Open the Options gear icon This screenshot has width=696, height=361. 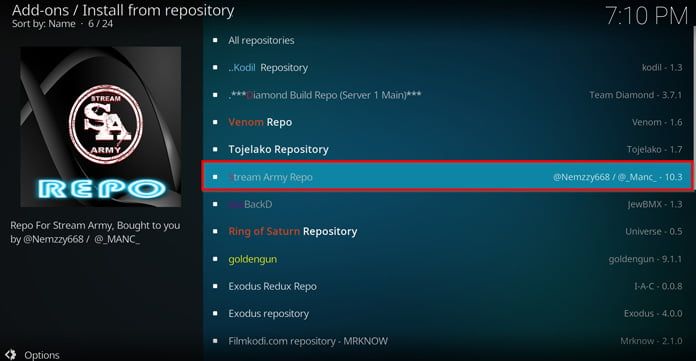click(10, 354)
